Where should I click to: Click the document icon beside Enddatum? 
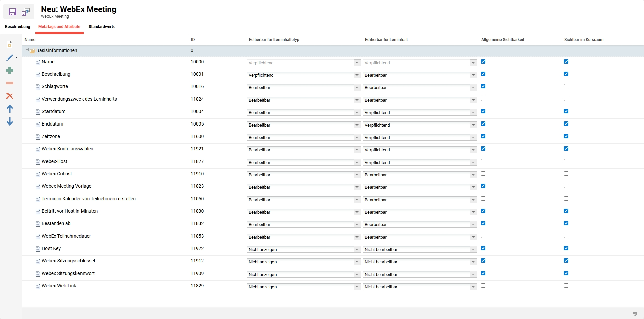click(x=38, y=124)
